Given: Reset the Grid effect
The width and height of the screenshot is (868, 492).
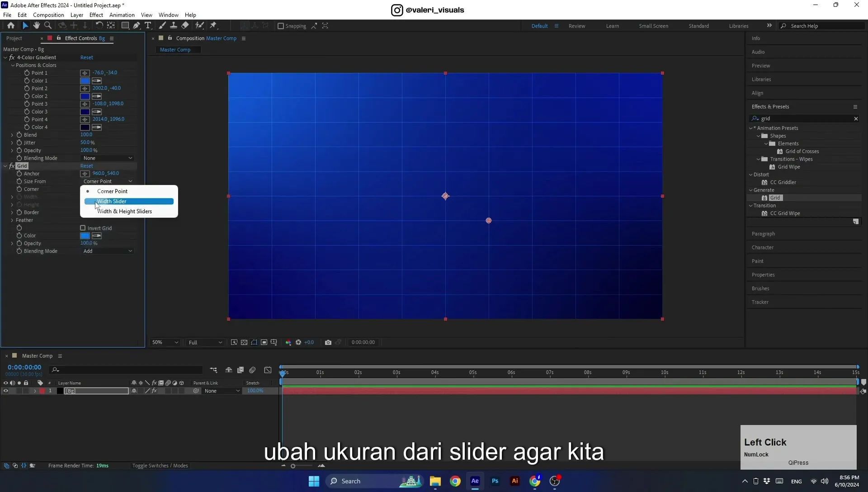Looking at the screenshot, I should tap(86, 166).
